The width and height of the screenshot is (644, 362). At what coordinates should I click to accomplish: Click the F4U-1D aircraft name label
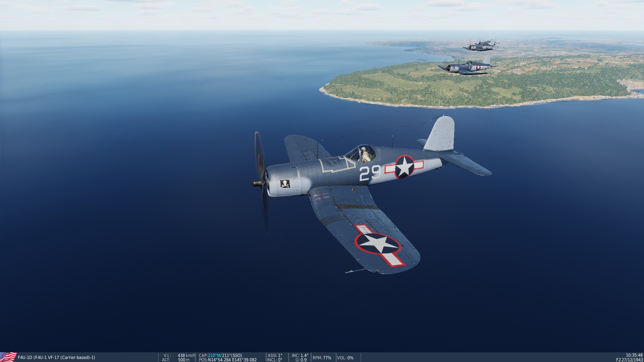tap(56, 358)
